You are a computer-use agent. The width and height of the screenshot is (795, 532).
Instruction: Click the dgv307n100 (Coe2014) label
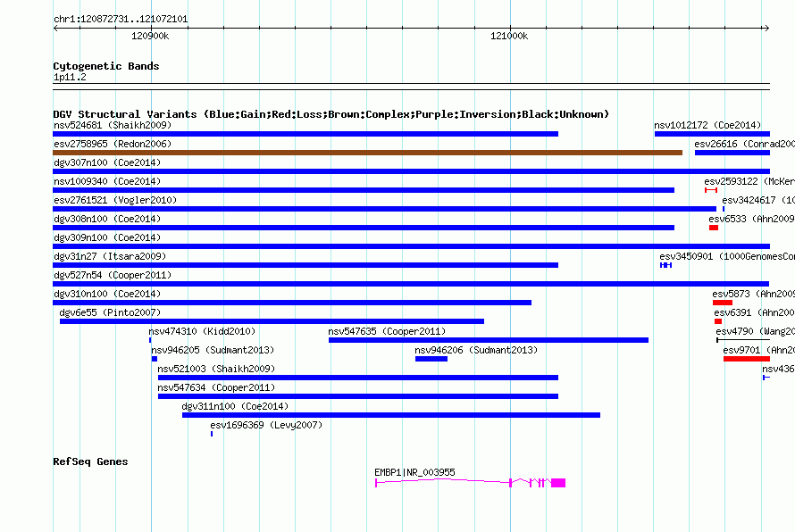[x=107, y=162]
